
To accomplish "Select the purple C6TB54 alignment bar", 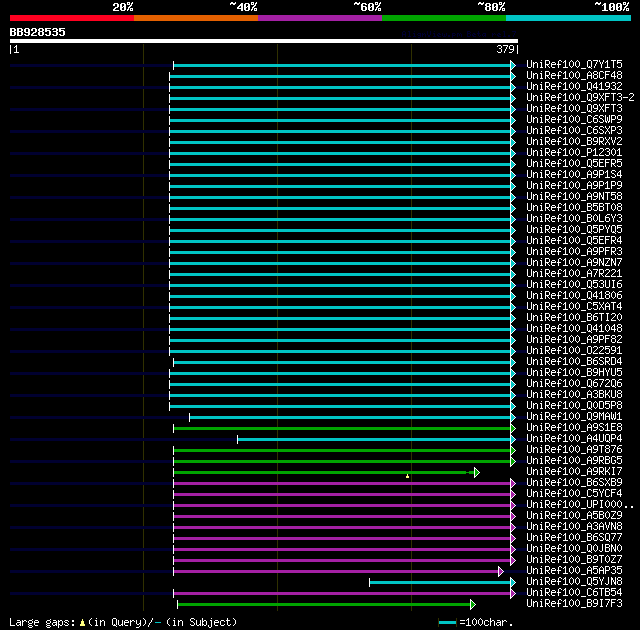I will coord(342,593).
